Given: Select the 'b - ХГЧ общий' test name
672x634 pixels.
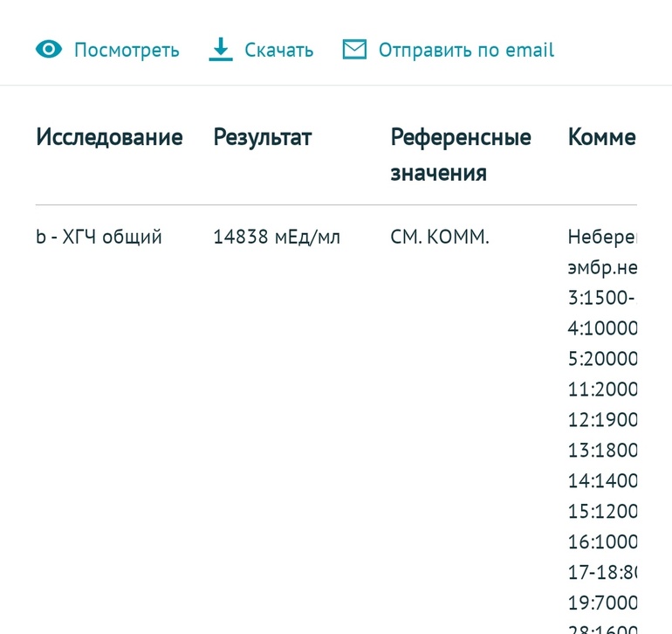Looking at the screenshot, I should point(99,237).
